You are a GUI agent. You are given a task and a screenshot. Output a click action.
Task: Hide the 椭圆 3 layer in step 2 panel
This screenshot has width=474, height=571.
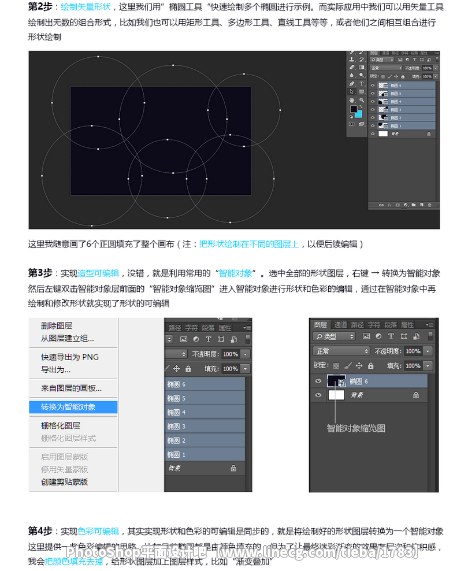pyautogui.click(x=372, y=110)
